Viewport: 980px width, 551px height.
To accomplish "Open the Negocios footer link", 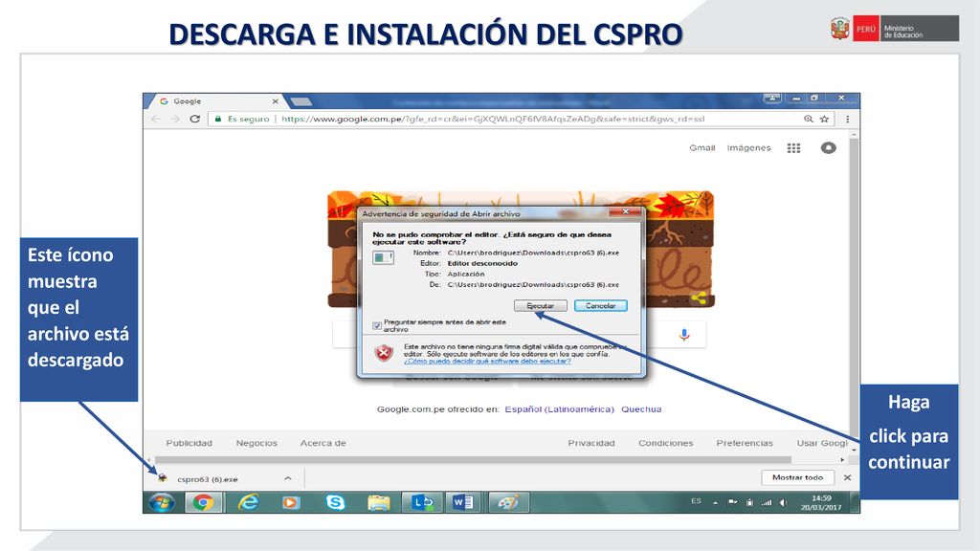I will (x=256, y=443).
